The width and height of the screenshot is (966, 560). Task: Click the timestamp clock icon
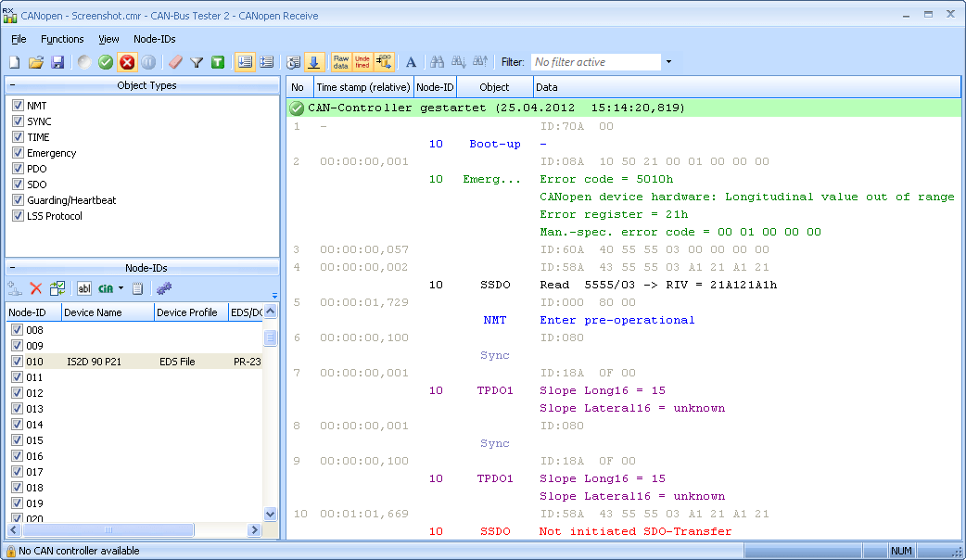pyautogui.click(x=293, y=62)
